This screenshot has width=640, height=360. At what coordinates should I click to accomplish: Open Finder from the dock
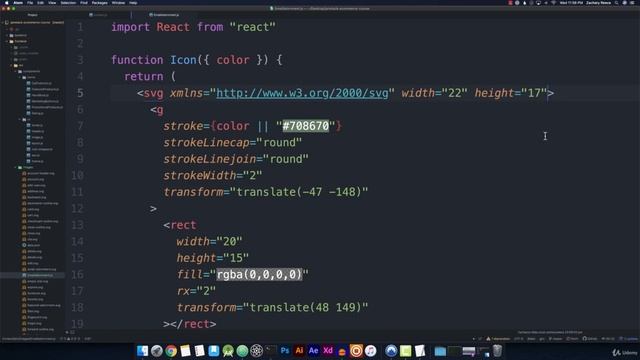(142, 351)
